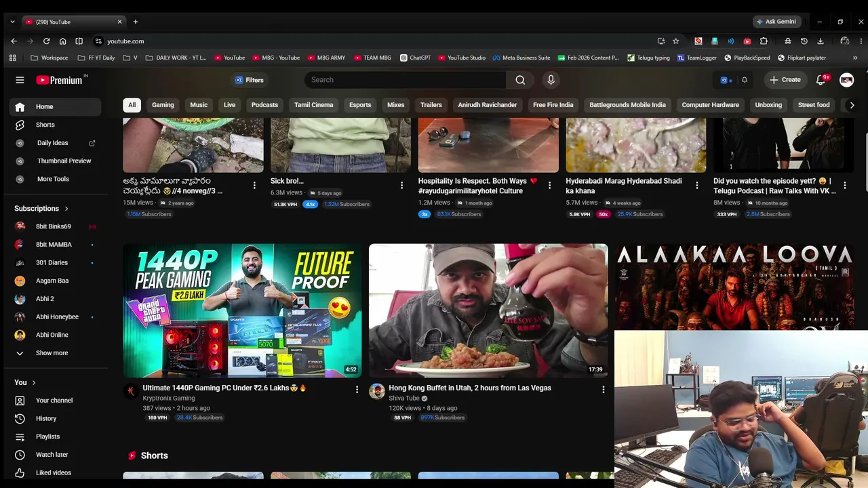Open History in the You section

tap(54, 418)
